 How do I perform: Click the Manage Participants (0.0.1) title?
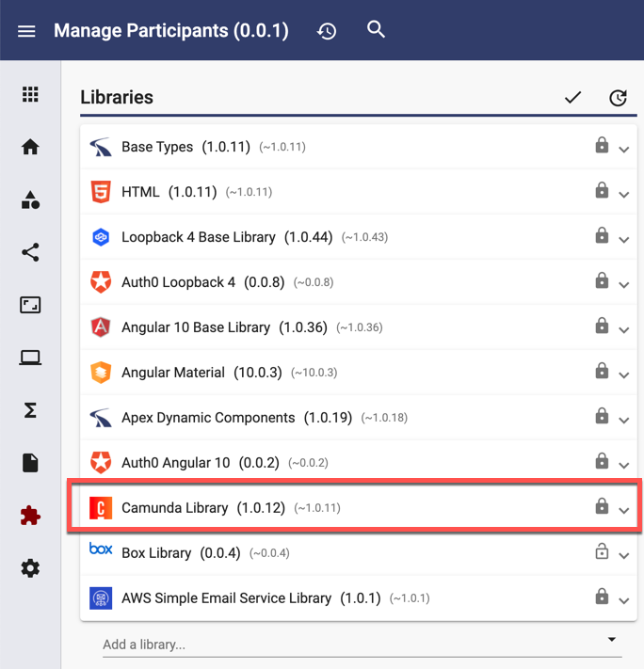pos(171,31)
